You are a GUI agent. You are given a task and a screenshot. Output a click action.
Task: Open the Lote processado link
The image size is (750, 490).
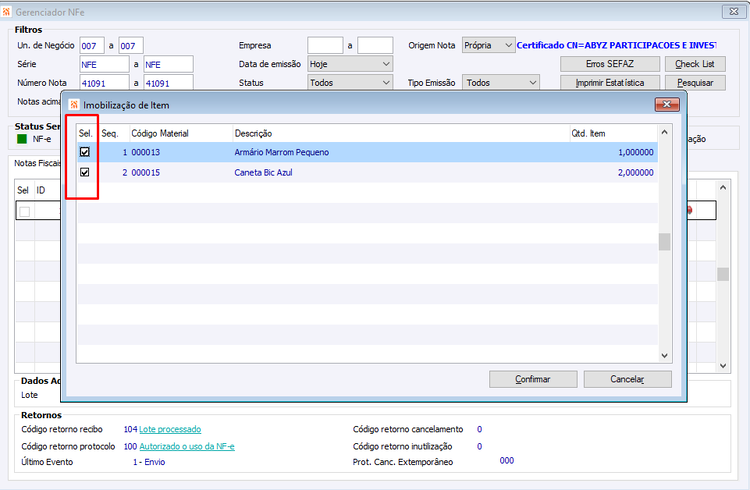click(x=170, y=429)
